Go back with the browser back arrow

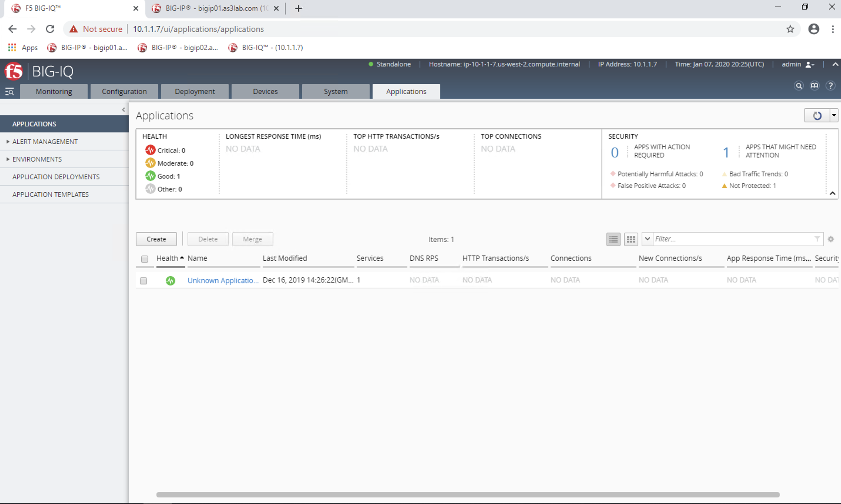pos(13,29)
